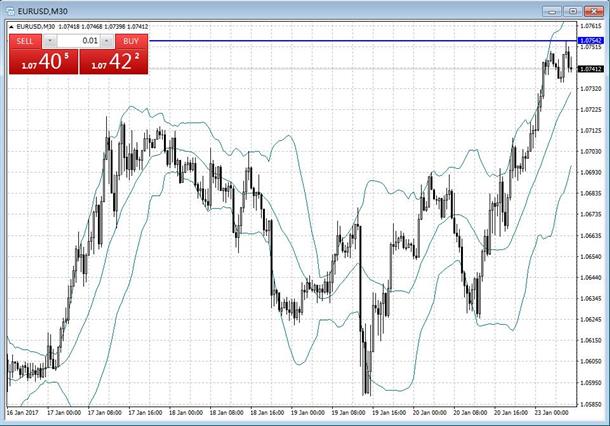Restore the EURUSD,M30 chart window

573,11
